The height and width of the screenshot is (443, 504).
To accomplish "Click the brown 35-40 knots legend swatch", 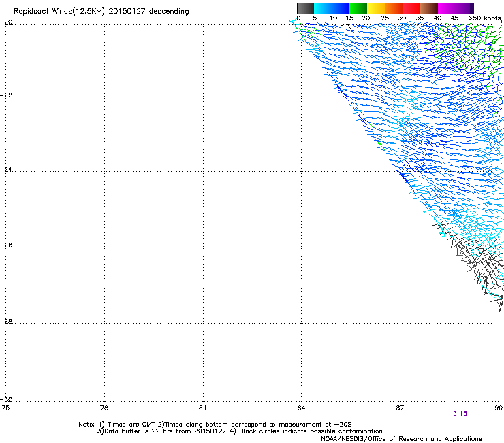I will 429,8.
